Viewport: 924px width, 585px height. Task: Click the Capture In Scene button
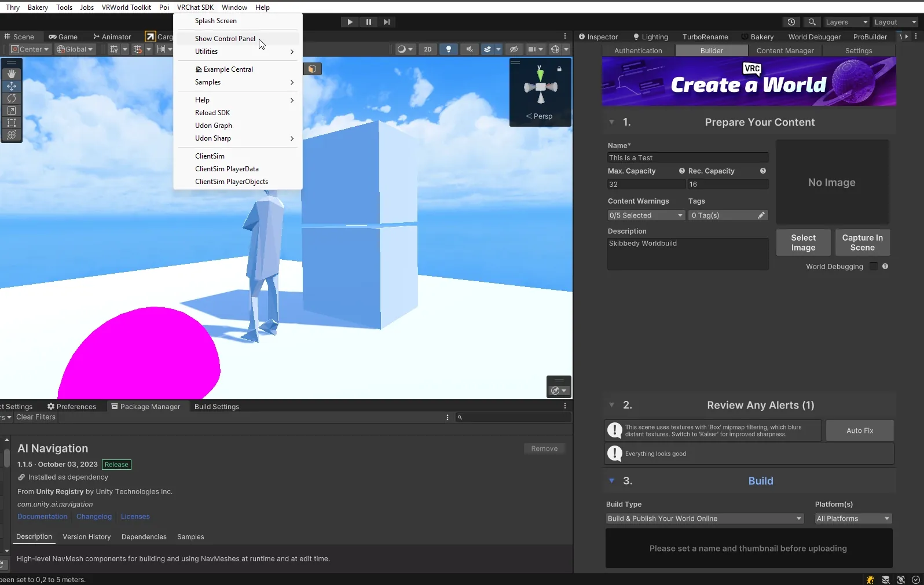click(x=863, y=242)
